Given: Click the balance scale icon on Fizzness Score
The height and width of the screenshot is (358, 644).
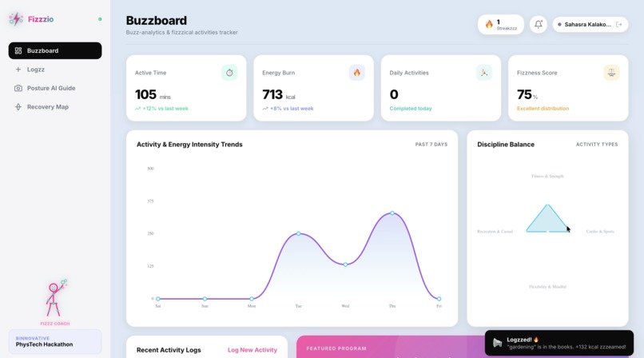Looking at the screenshot, I should pos(611,73).
